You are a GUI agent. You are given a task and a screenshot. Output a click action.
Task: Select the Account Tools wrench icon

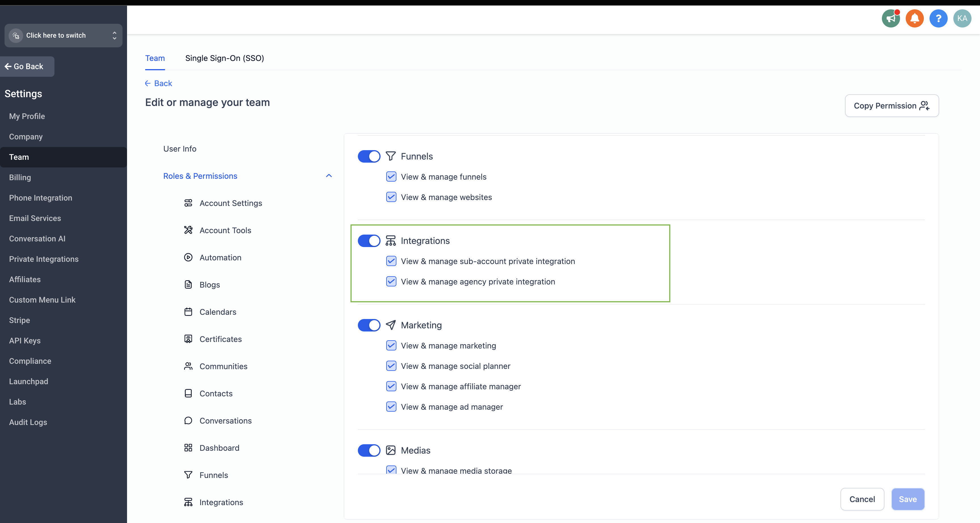click(188, 230)
